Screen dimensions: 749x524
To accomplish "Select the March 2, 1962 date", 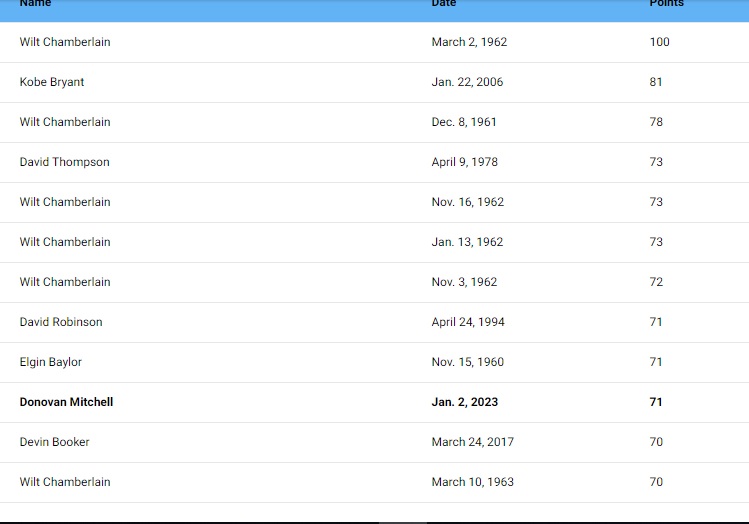I will click(x=469, y=42).
